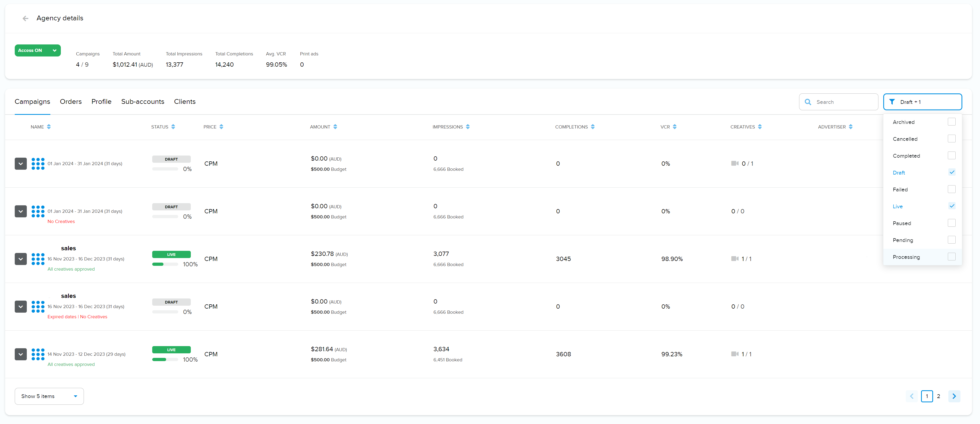Image resolution: width=980 pixels, height=424 pixels.
Task: Sort by PRICE column arrows
Action: tap(221, 127)
